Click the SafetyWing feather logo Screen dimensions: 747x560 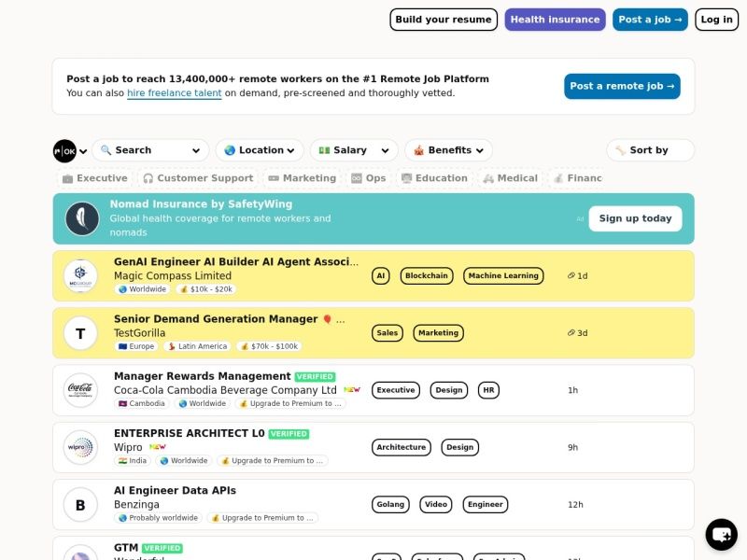click(x=82, y=218)
